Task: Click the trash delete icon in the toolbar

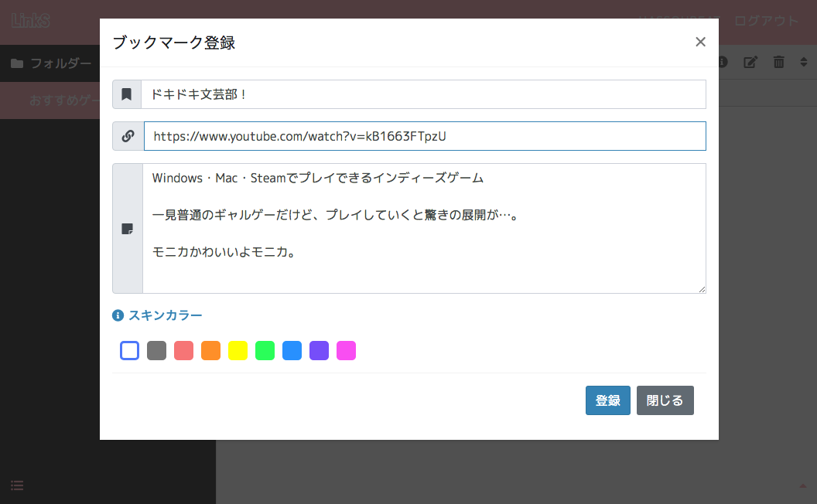Action: pos(778,62)
